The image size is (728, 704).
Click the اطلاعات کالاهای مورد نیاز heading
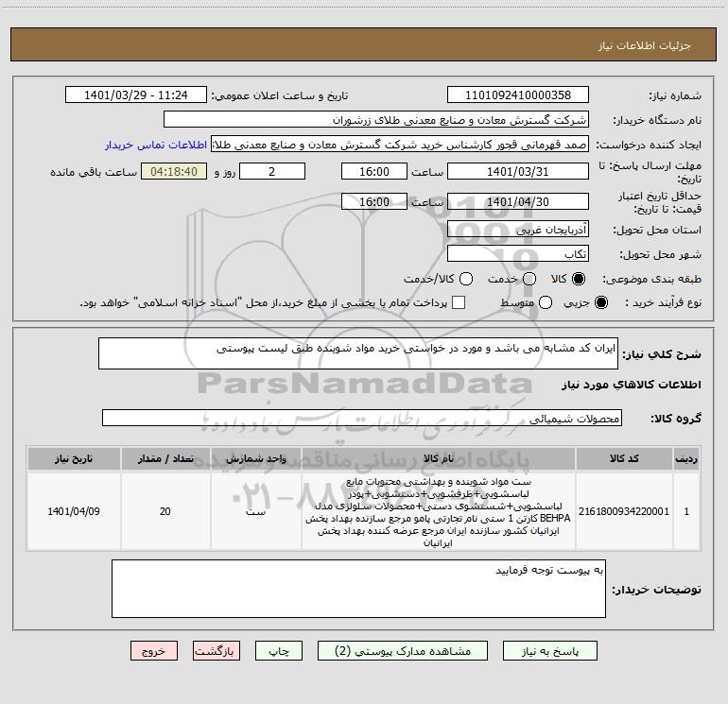click(632, 385)
